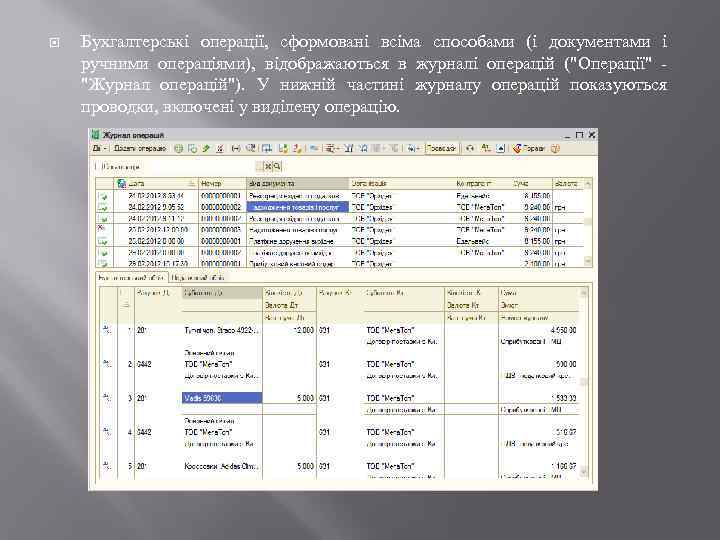Viewport: 720px width, 540px height.
Task: Click the Додати операцію button
Action: [x=140, y=148]
